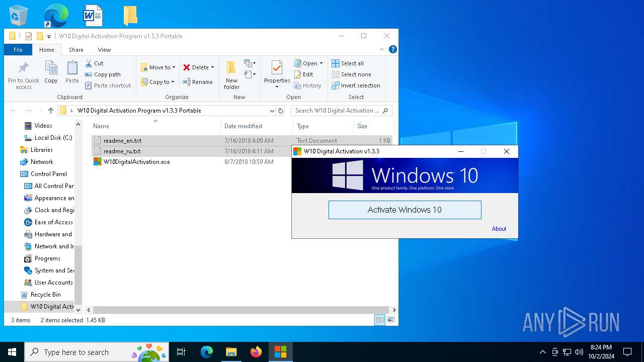Select Network in the navigation pane

tap(42, 162)
